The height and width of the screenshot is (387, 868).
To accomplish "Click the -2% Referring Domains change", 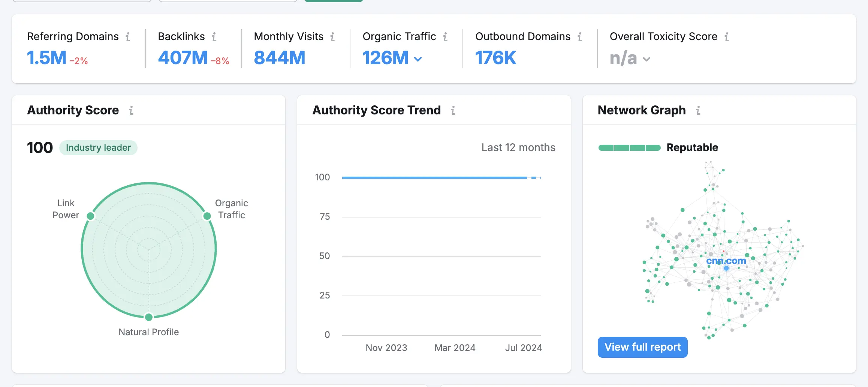I will (x=79, y=61).
